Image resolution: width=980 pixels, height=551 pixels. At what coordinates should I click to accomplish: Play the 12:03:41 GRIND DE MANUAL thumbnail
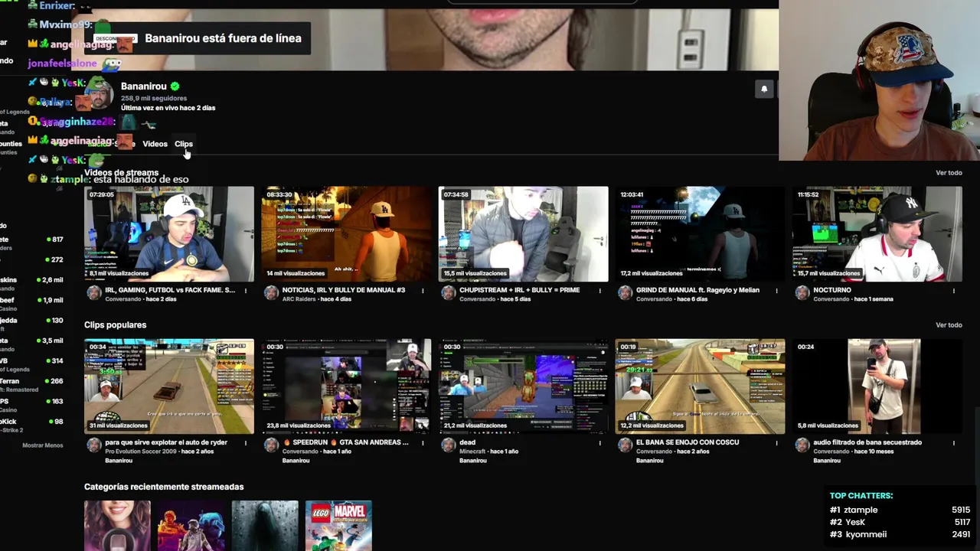coord(700,234)
